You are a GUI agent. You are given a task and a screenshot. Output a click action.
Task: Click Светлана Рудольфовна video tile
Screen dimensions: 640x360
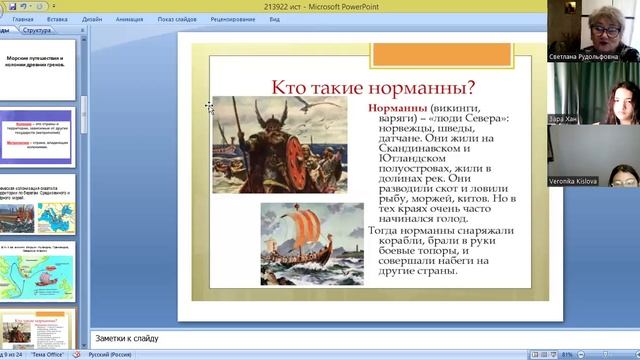tap(593, 31)
